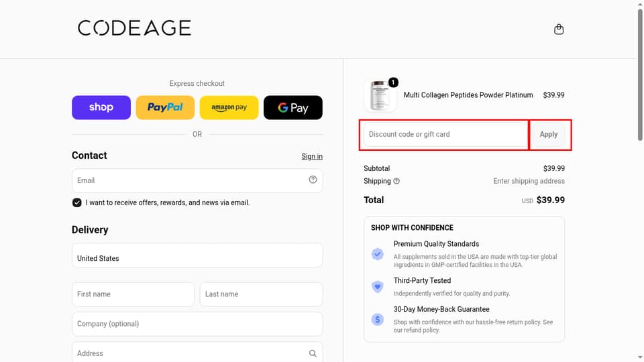Click the Express checkout label
Screen dimensions: 644x362
tap(197, 83)
